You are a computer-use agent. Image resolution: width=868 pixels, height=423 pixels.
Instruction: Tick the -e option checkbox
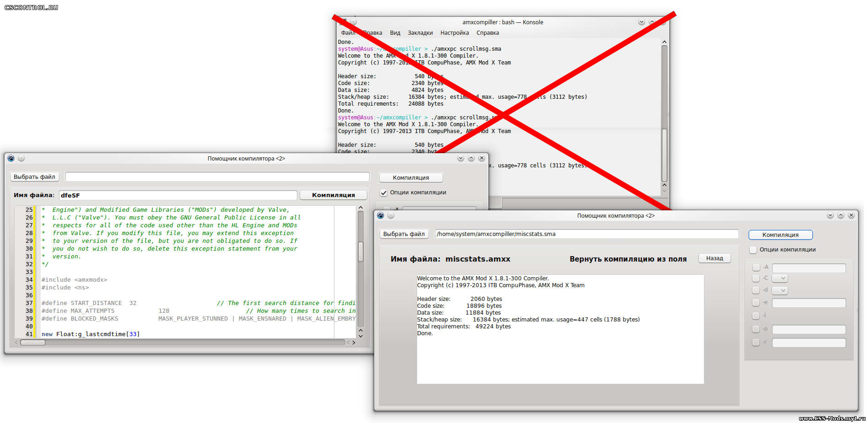pos(756,303)
